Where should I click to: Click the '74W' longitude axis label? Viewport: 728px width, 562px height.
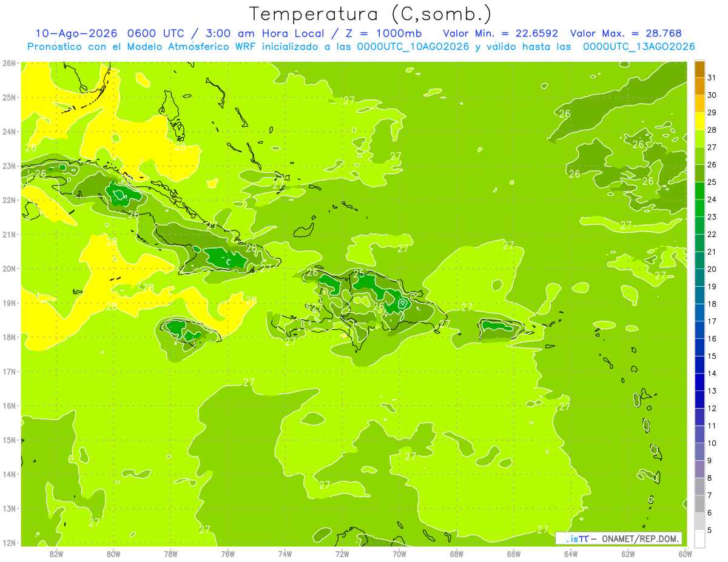point(285,554)
